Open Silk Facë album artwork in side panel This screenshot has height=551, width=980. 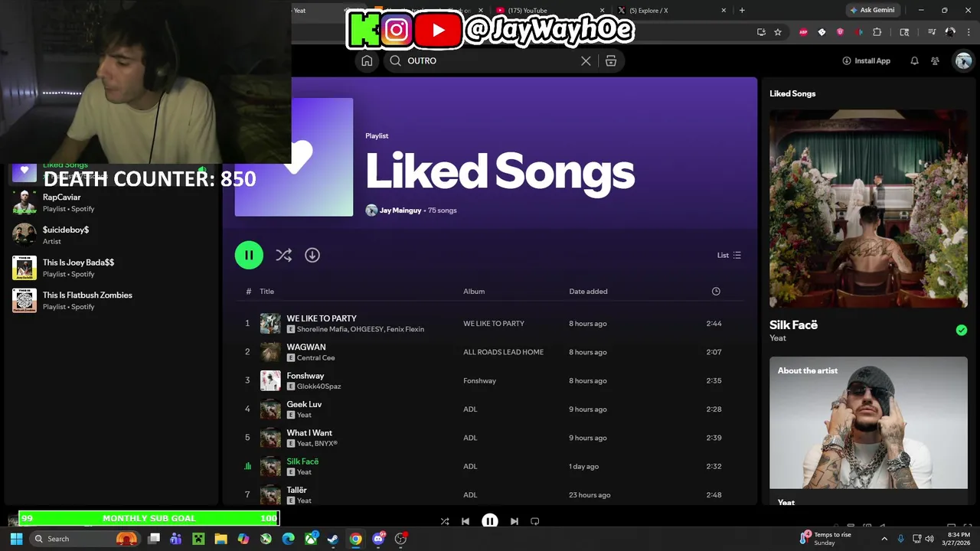pos(868,208)
